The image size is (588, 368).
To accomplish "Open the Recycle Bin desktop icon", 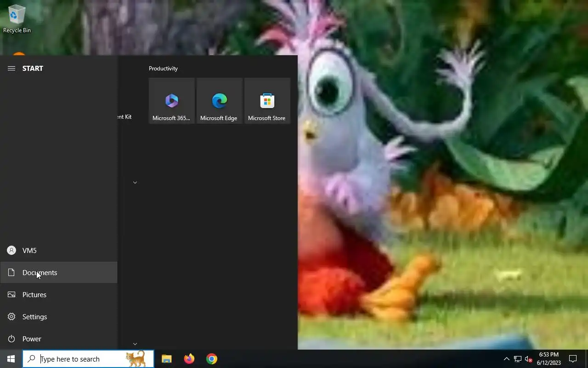I will tap(17, 19).
